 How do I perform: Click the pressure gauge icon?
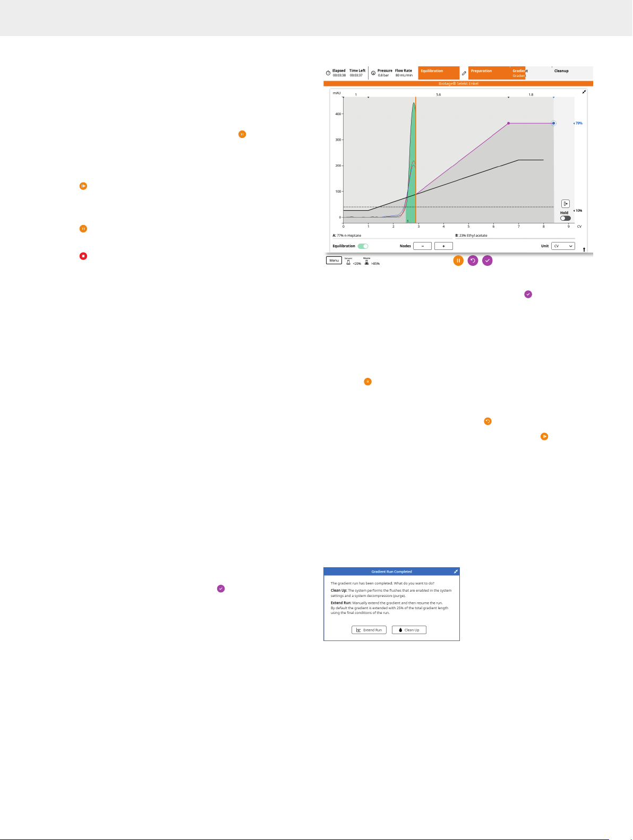click(373, 73)
